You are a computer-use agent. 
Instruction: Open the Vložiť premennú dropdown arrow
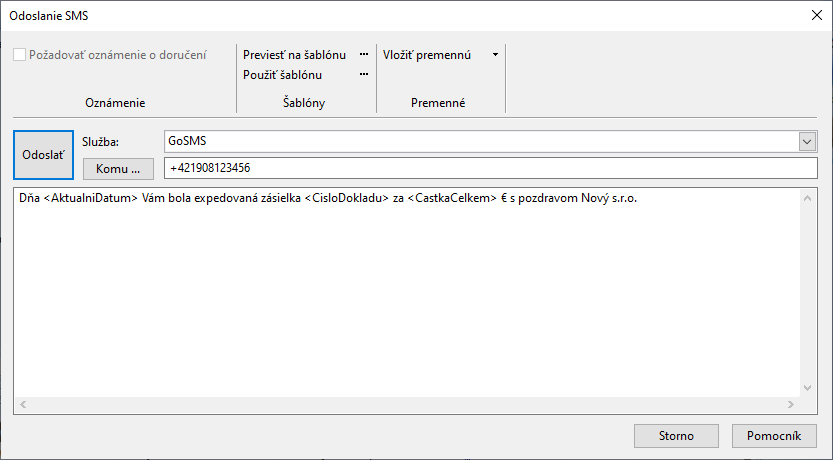[495, 55]
